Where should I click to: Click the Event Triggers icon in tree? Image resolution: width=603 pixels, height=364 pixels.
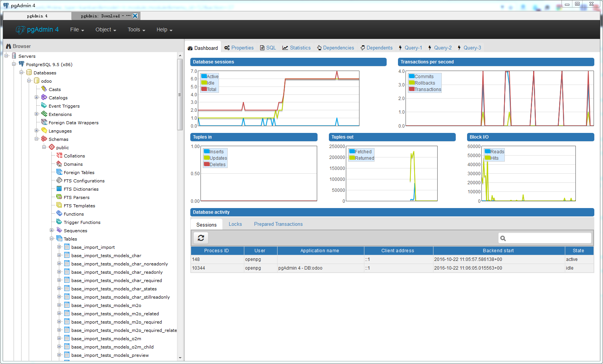[44, 106]
